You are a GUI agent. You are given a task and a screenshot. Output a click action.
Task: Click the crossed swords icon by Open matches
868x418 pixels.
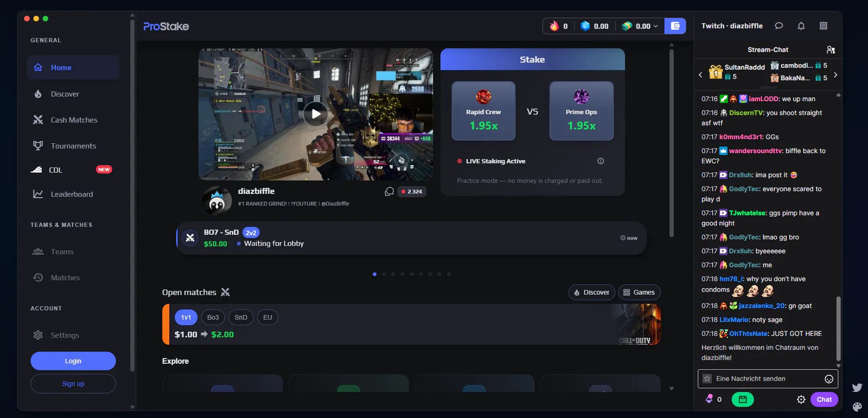(225, 292)
